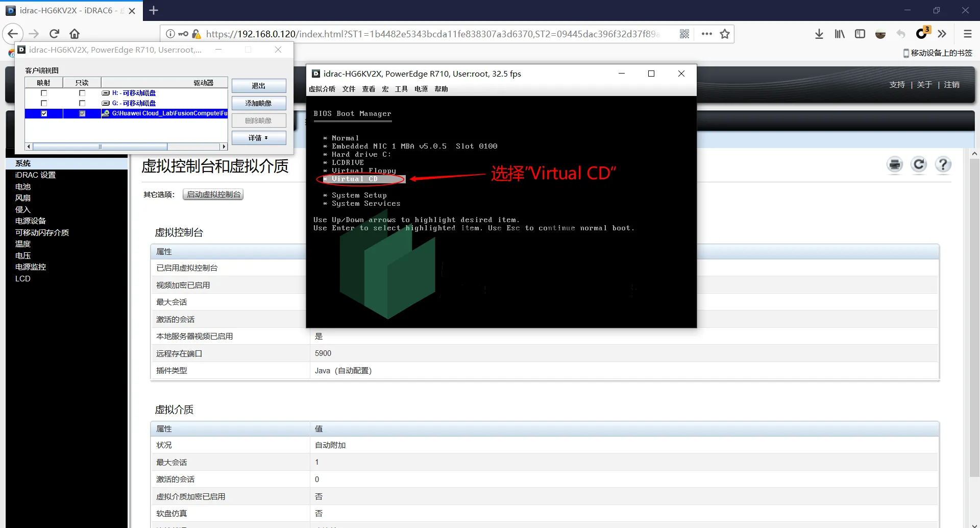The image size is (980, 528).
Task: Open the browser downloads arrow icon
Action: pos(819,34)
